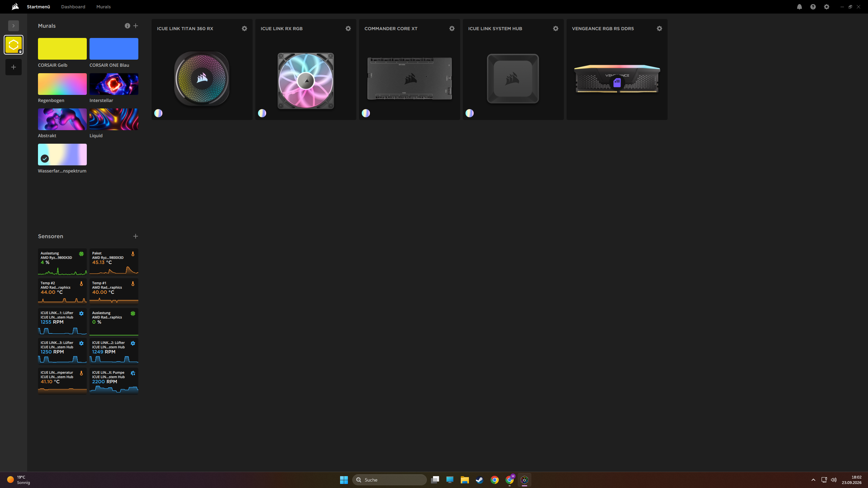Open the ICUE LINK TITAN 360 RX device image
Screen dimensions: 868x488
(x=202, y=79)
